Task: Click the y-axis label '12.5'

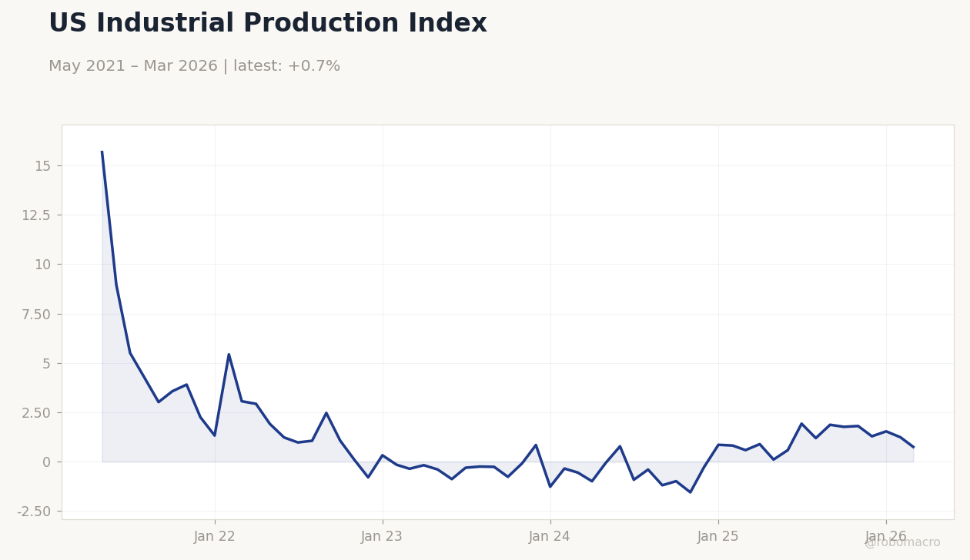Action: pos(36,215)
